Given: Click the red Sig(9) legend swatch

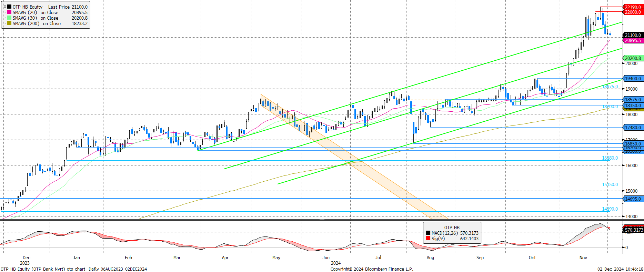Looking at the screenshot, I should coord(428,239).
